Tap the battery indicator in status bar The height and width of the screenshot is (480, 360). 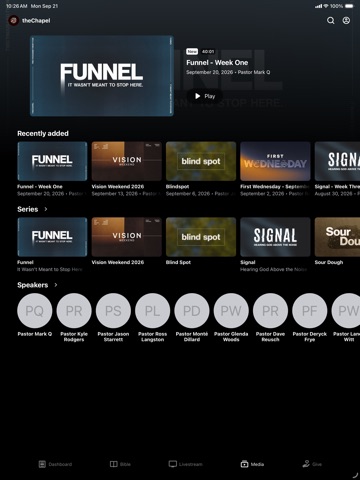[x=349, y=6]
